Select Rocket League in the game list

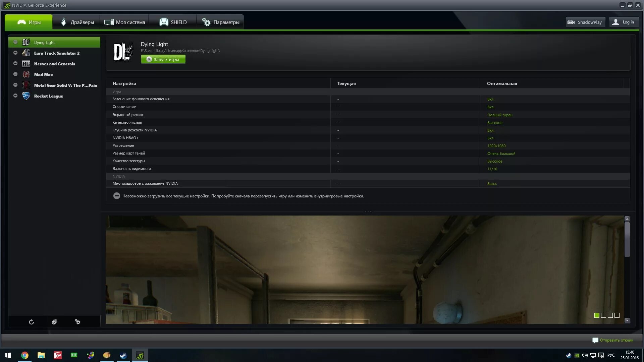54,96
